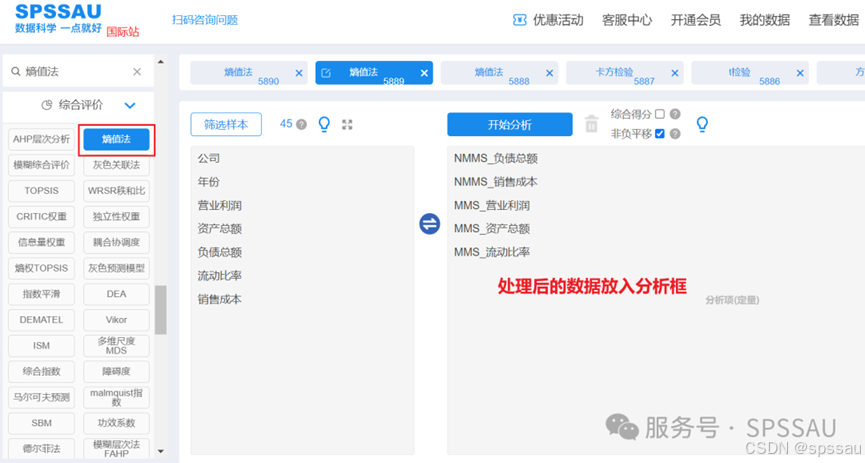Close the t检验 5886 tab
The image size is (865, 463).
pos(800,73)
